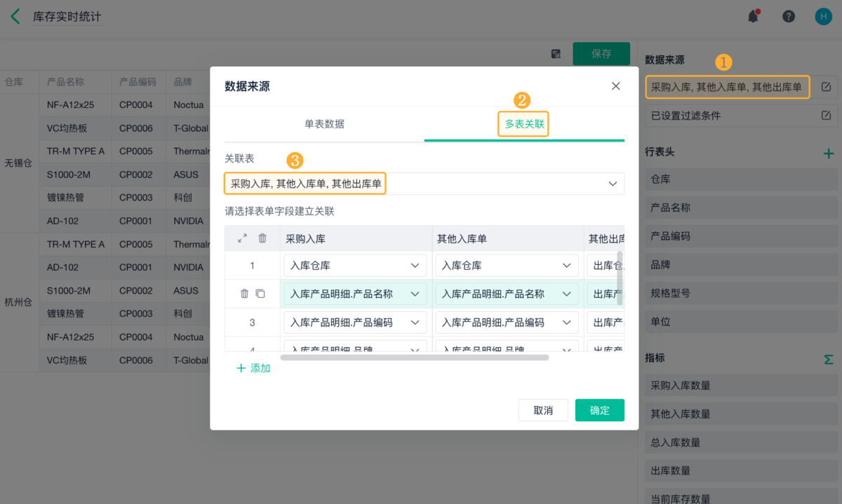Click row number 3 in relation table
This screenshot has height=504, width=842.
(x=253, y=322)
